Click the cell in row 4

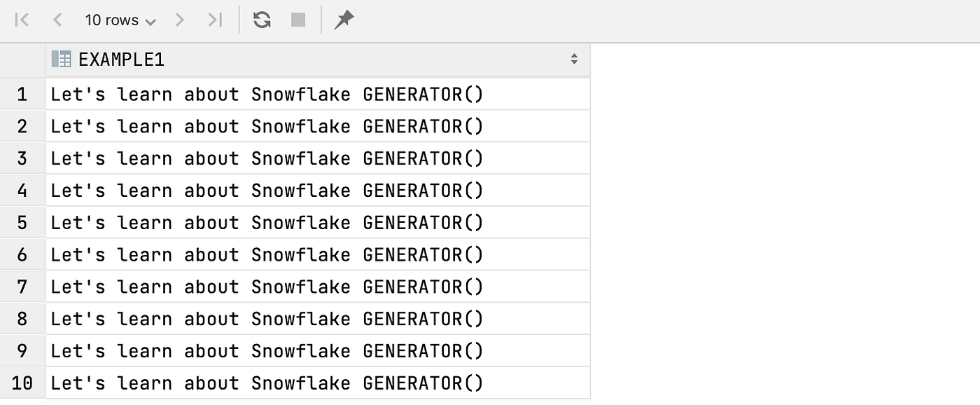pyautogui.click(x=318, y=191)
